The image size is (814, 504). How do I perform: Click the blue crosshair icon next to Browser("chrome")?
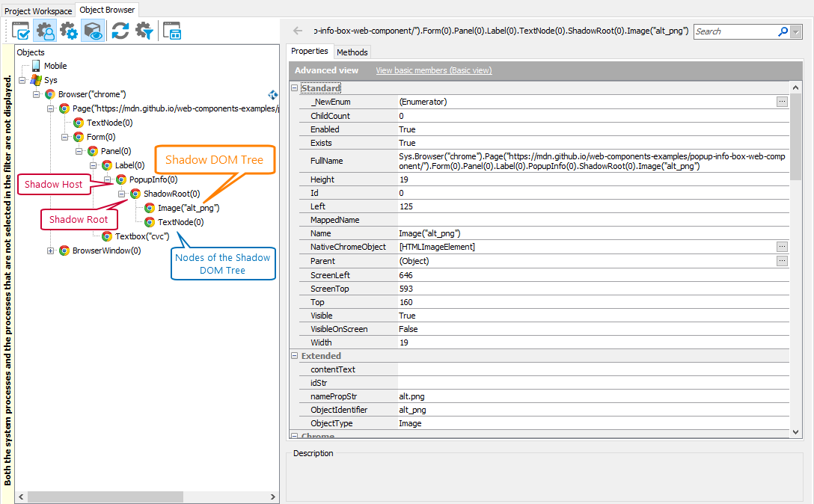tap(272, 95)
